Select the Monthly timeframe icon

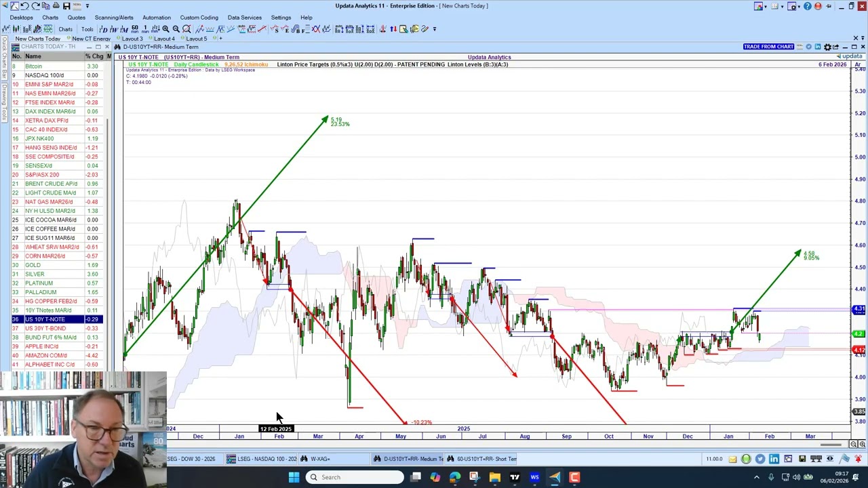[124, 29]
